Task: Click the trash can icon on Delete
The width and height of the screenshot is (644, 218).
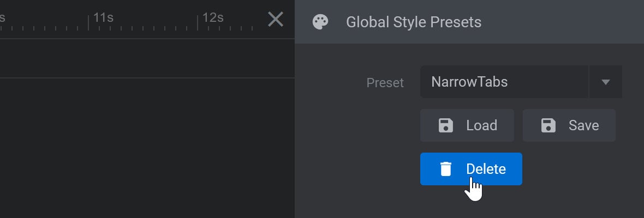Action: [446, 169]
